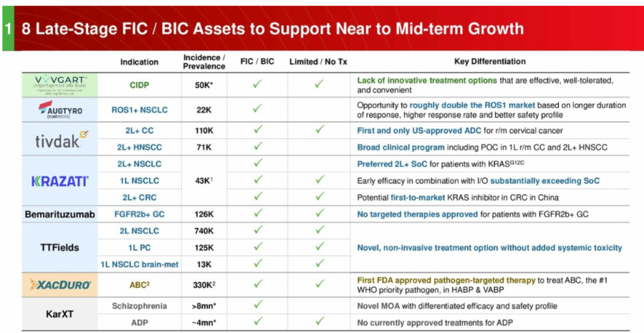Image resolution: width=644 pixels, height=333 pixels.
Task: Click the 740K prevalence value
Action: (x=204, y=231)
